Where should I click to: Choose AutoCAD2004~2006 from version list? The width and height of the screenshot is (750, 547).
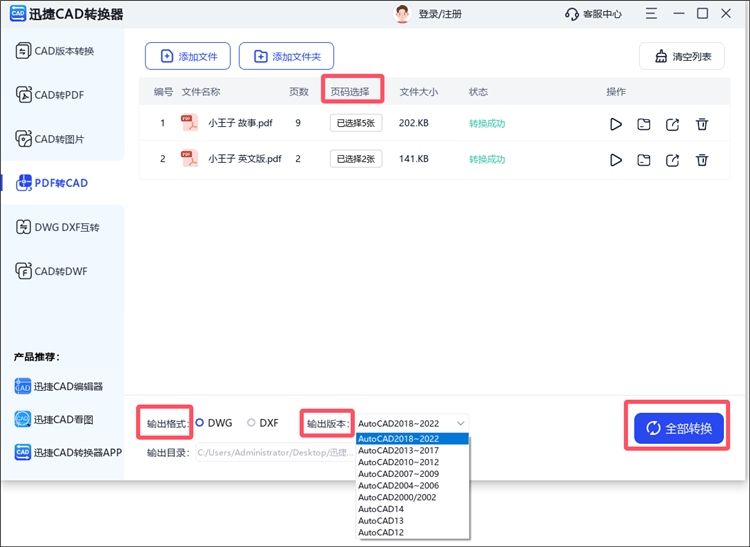pos(412,485)
